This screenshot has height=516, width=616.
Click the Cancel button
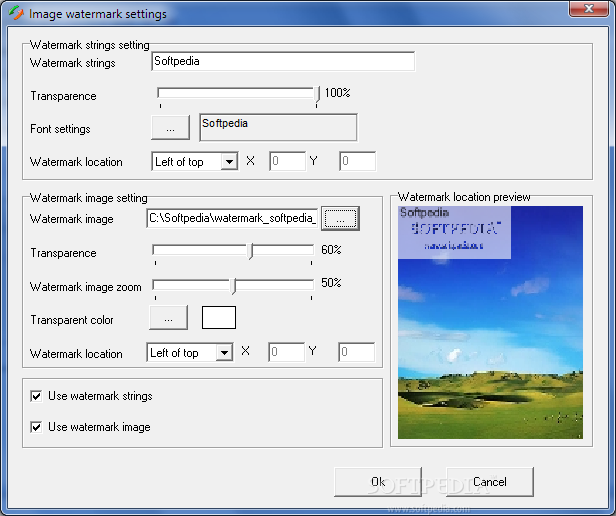490,482
